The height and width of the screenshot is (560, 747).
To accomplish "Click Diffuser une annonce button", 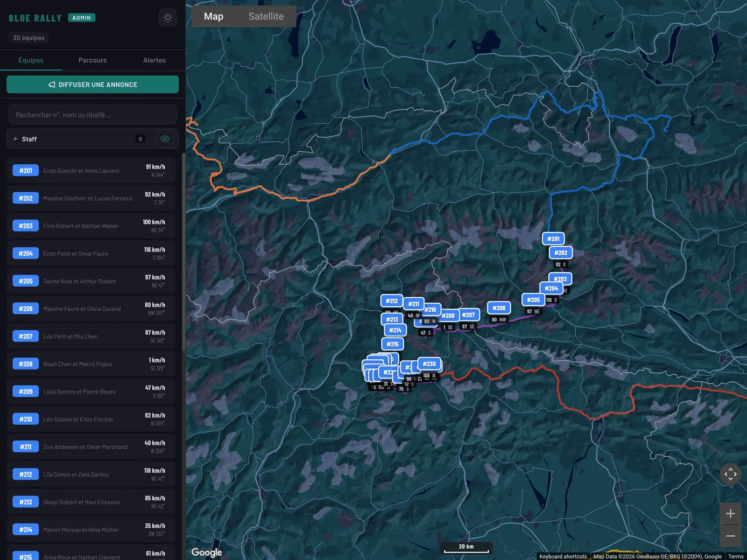I will tap(92, 84).
